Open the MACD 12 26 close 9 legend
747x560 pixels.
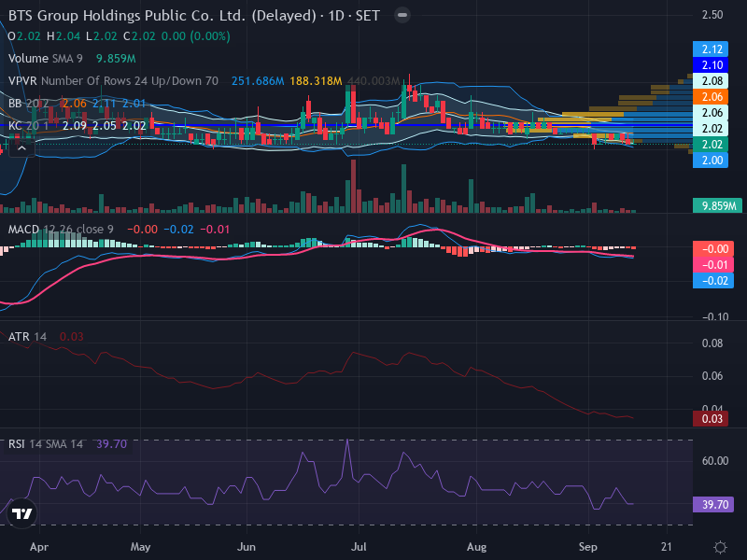61,229
